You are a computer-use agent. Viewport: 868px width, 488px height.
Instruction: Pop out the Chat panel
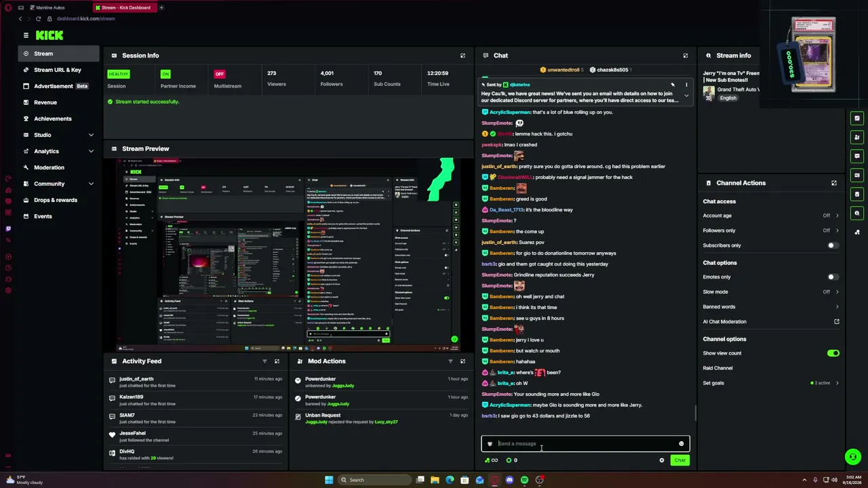(x=685, y=56)
